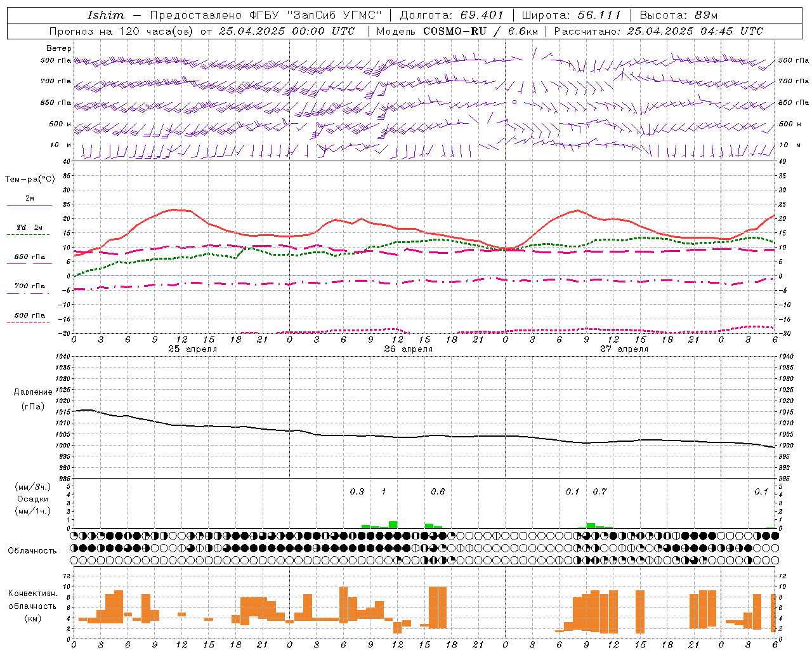
Task: Click the date label 26 апреля
Action: point(408,349)
